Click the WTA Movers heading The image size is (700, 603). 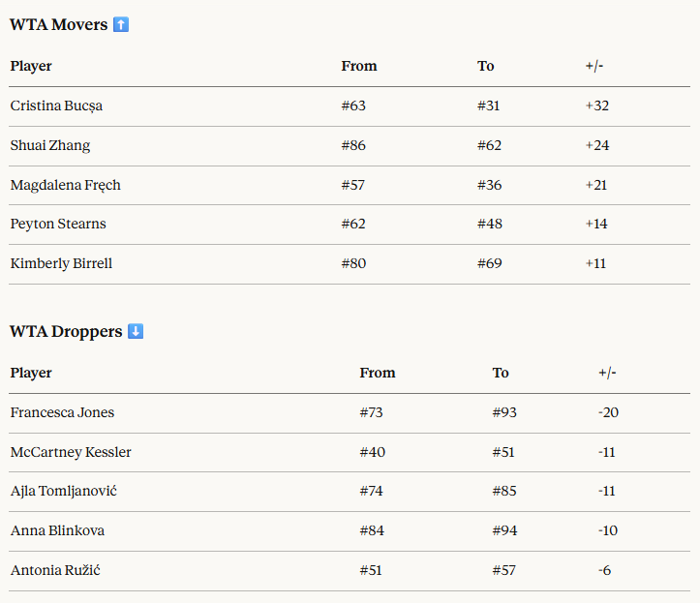click(58, 25)
